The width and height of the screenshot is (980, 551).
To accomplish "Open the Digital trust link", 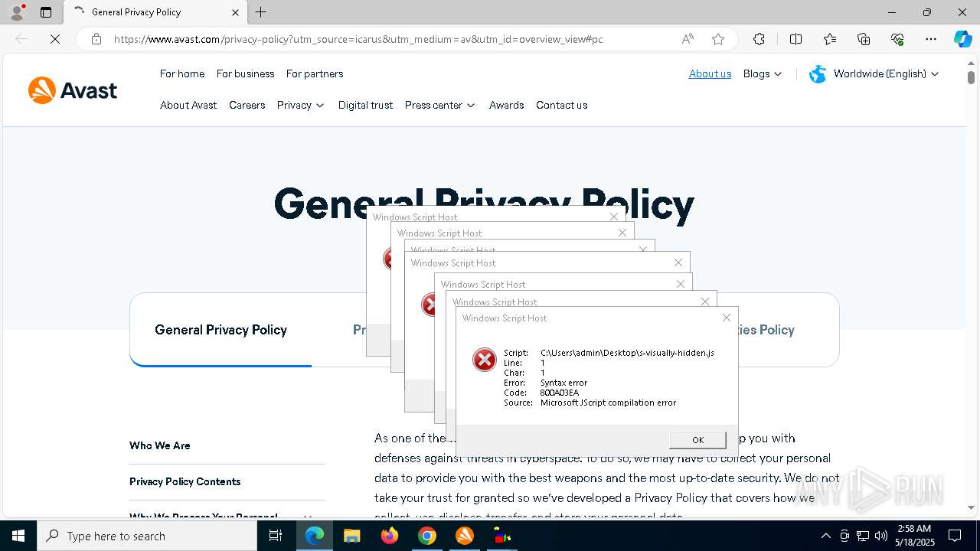I will [x=365, y=105].
